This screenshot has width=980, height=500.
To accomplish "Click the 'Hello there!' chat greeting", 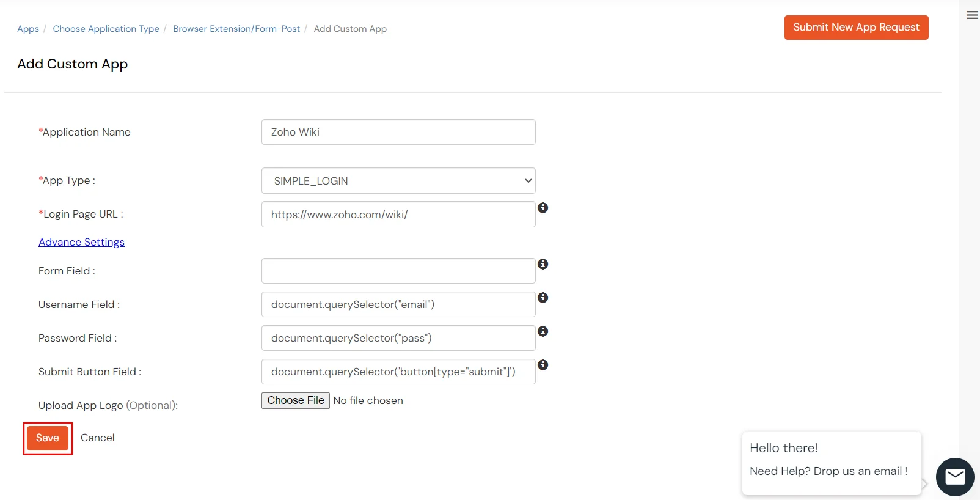I will pyautogui.click(x=784, y=448).
